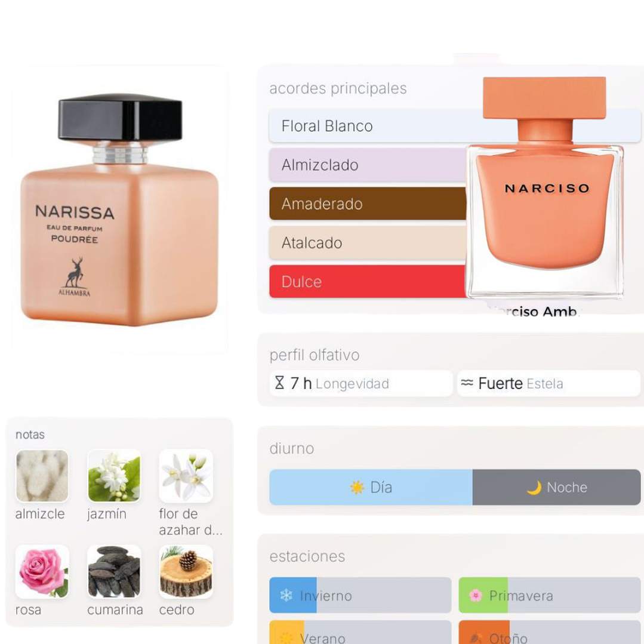Select the cumarina note image

point(114,572)
